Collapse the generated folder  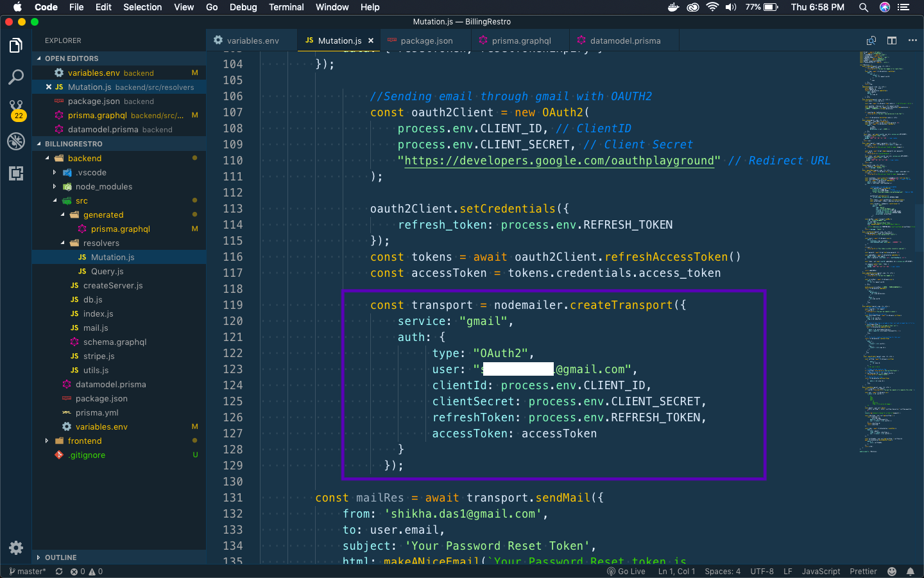tap(62, 215)
